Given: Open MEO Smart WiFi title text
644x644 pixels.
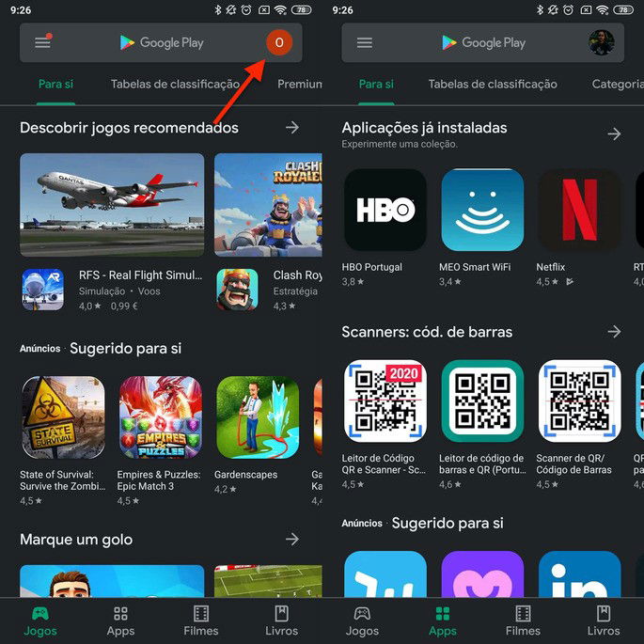Looking at the screenshot, I should pyautogui.click(x=475, y=267).
